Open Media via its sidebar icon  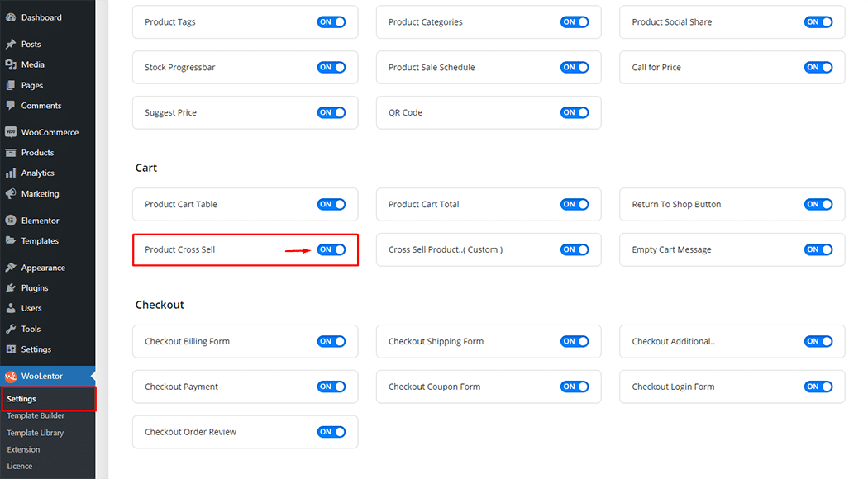point(11,64)
